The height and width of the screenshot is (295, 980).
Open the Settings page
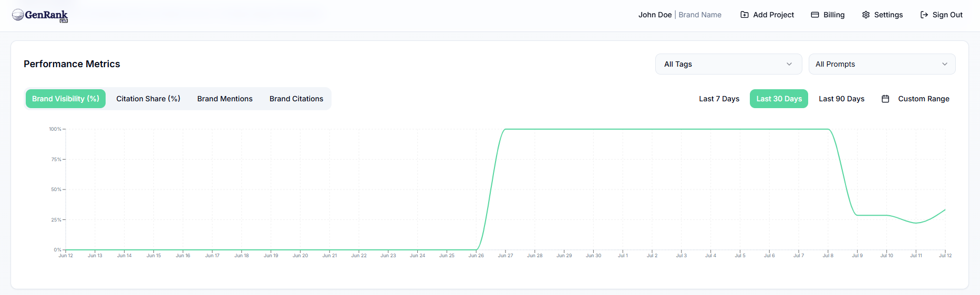coord(882,15)
